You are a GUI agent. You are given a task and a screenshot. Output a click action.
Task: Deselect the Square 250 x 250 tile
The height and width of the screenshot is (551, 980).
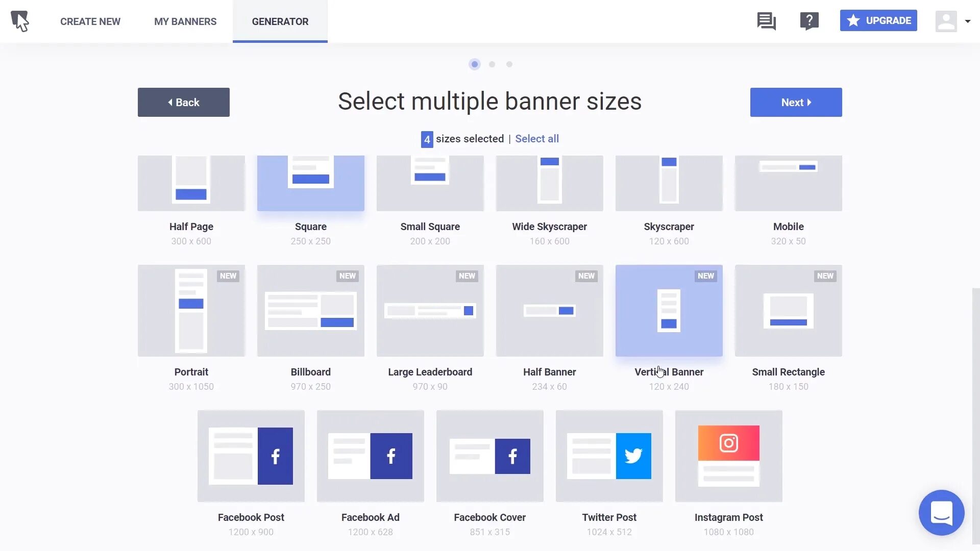[310, 184]
